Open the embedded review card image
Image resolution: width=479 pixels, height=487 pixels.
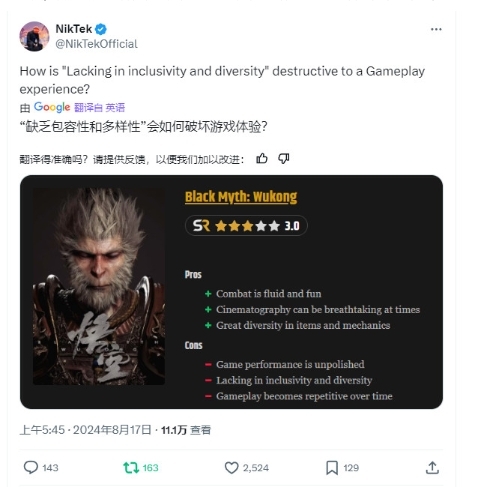231,292
